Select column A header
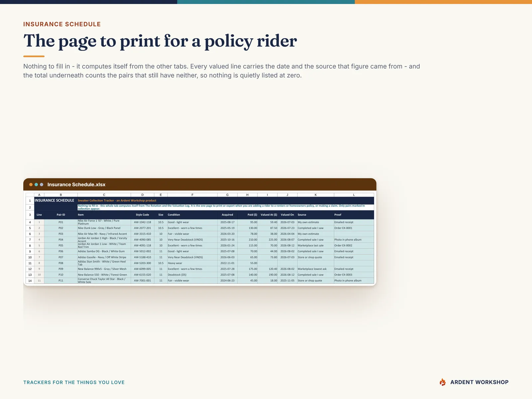 tap(39, 195)
